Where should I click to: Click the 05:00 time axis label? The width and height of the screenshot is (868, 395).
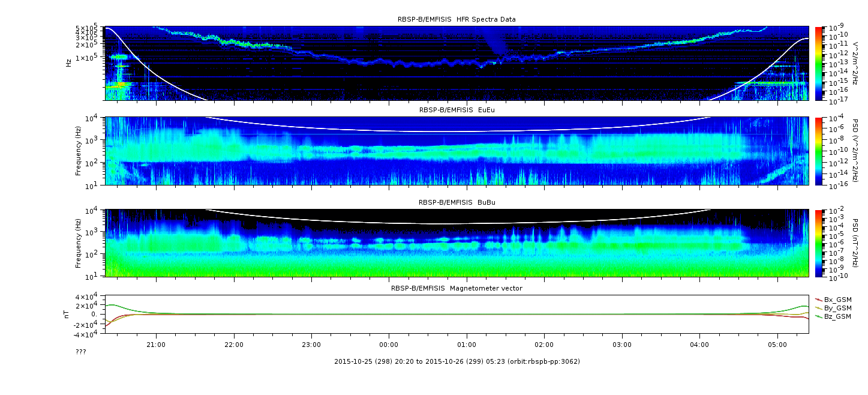[777, 345]
